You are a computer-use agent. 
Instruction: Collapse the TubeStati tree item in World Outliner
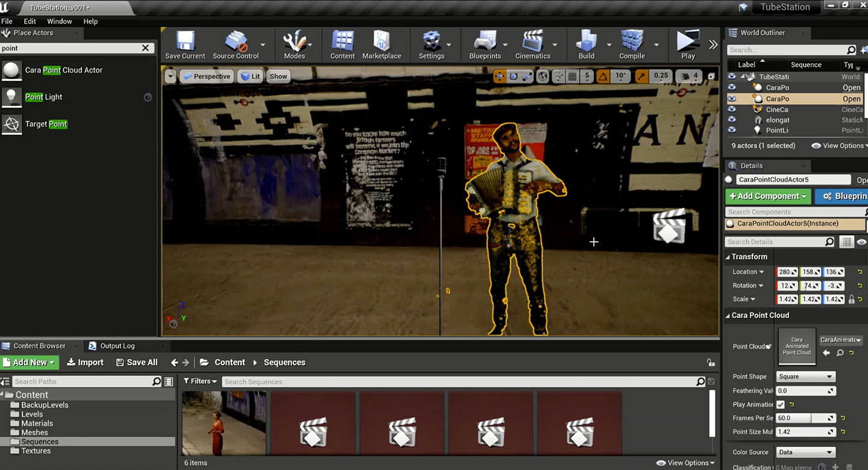(x=743, y=77)
